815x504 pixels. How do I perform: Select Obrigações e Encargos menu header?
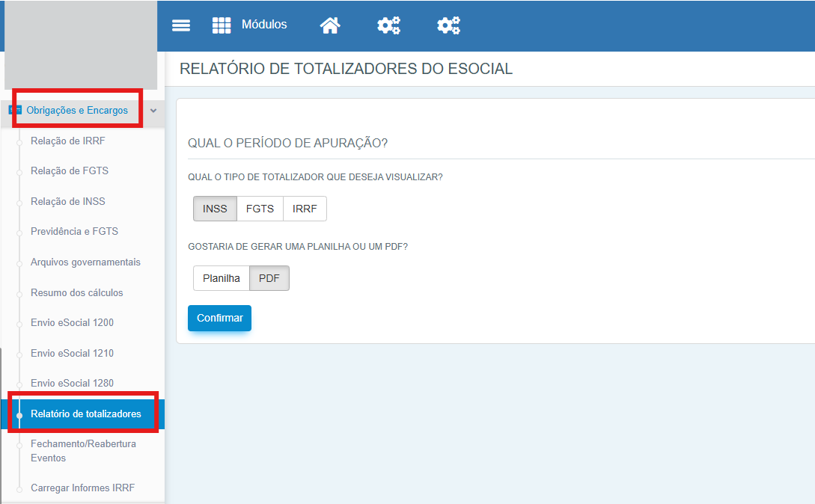[77, 110]
